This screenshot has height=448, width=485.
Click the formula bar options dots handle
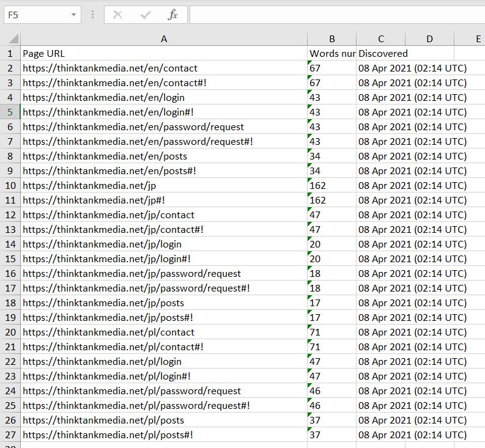click(x=92, y=15)
